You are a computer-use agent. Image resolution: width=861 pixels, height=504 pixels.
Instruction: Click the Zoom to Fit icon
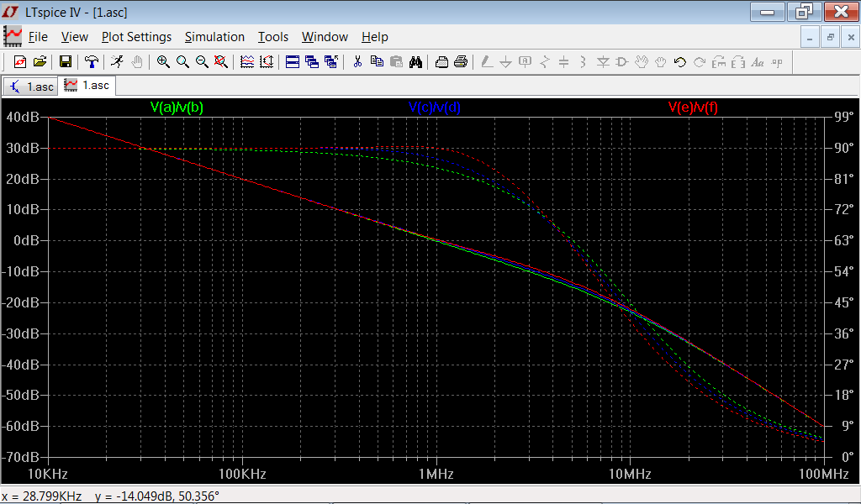pos(221,61)
